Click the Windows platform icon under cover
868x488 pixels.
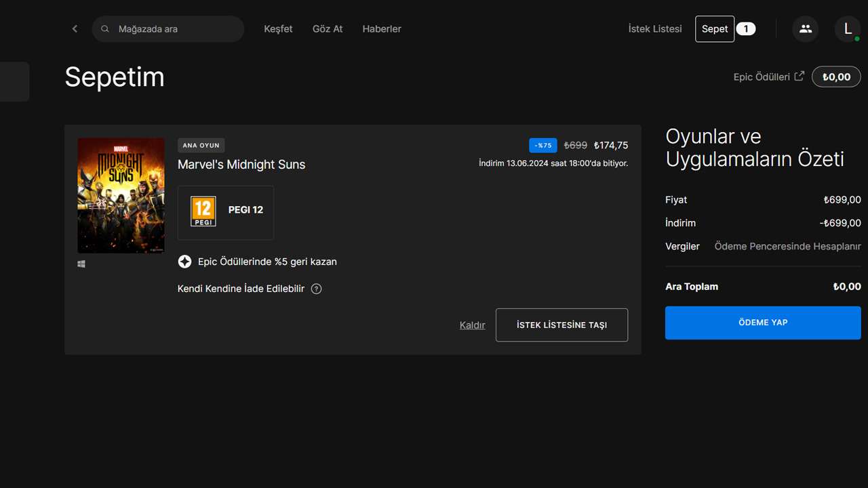(x=81, y=264)
